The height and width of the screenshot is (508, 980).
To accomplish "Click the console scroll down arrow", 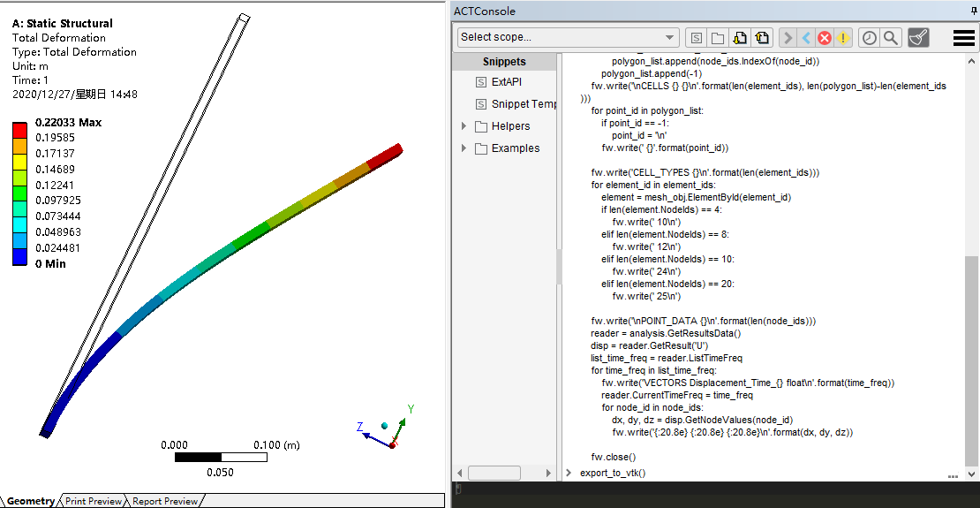I will tap(970, 474).
